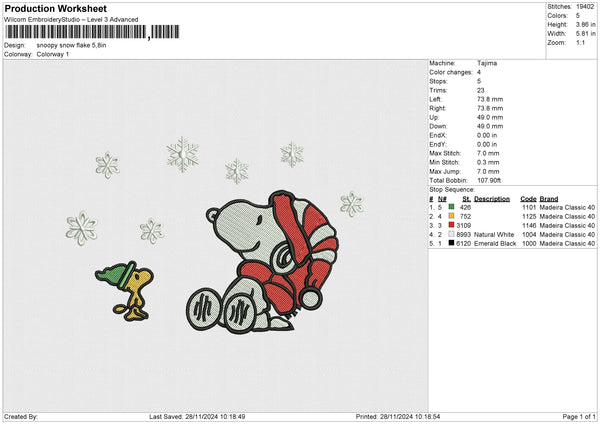Viewport: 600px width, 424px height.
Task: Click the Production Worksheet title
Action: coord(55,8)
